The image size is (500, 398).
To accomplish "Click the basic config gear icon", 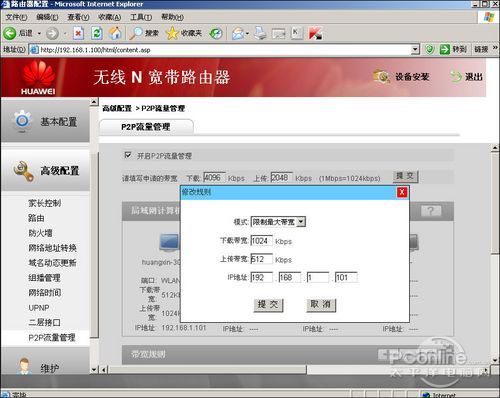I will tap(22, 120).
